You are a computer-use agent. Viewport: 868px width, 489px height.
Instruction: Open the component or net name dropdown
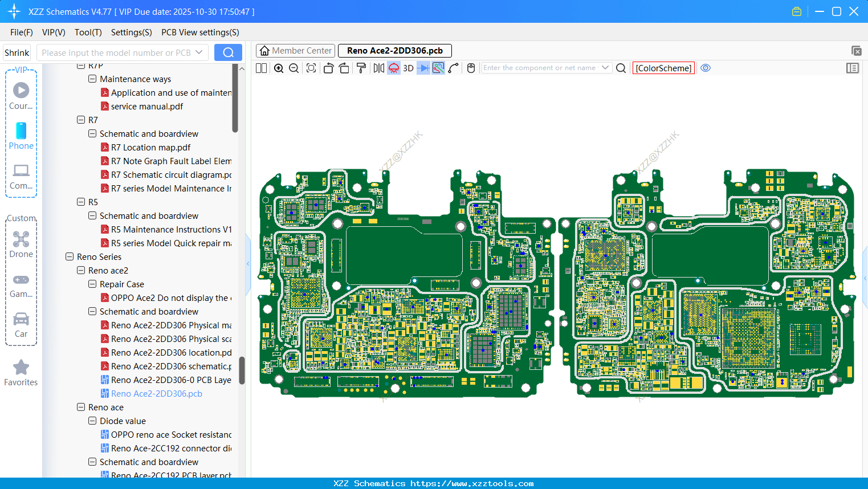pos(605,68)
